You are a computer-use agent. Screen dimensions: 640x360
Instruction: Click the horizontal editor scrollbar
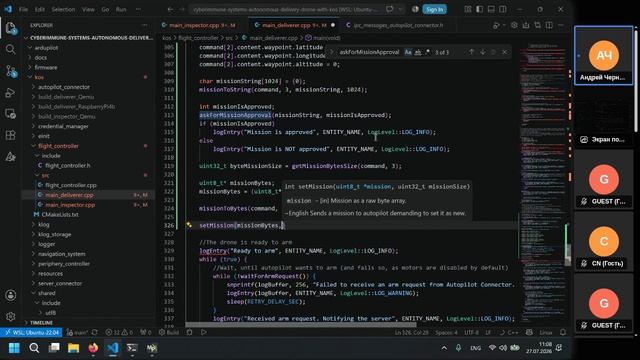[x=300, y=325]
